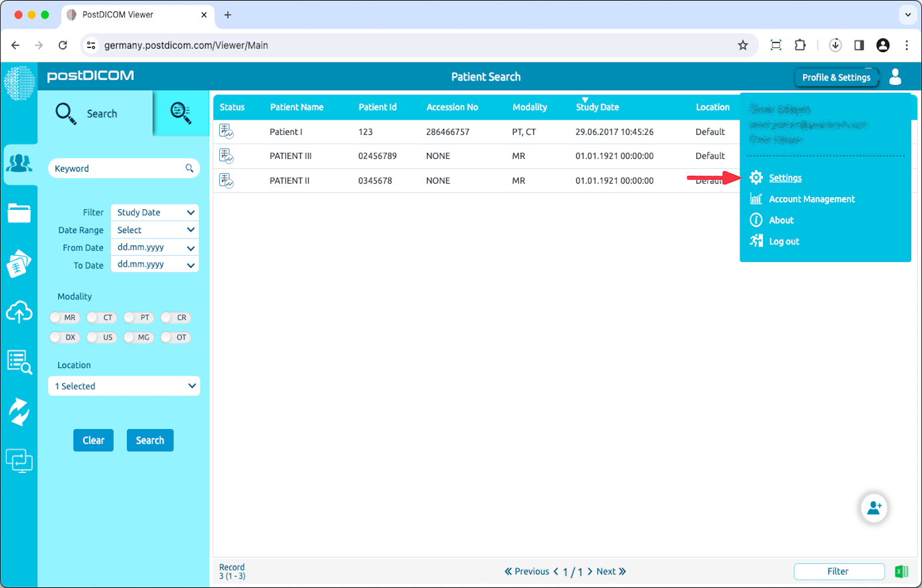Enable the CT modality filter
922x588 pixels.
coord(101,317)
